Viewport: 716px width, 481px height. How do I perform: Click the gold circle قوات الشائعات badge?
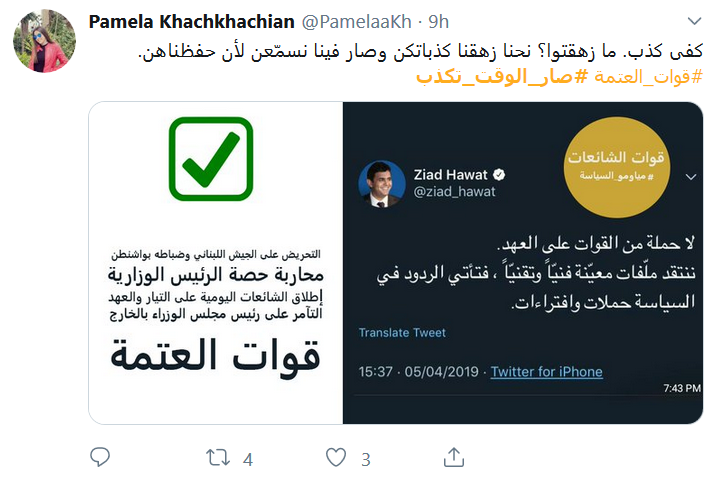click(617, 167)
